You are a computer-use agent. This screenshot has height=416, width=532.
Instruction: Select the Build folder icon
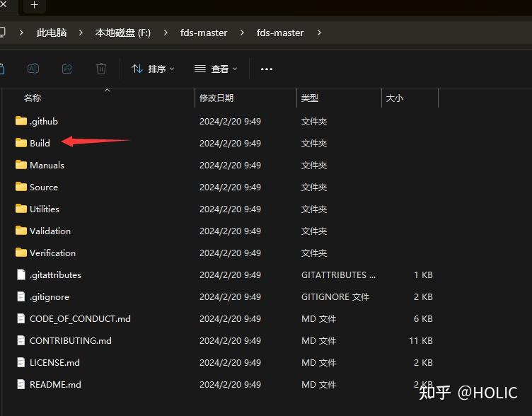21,143
